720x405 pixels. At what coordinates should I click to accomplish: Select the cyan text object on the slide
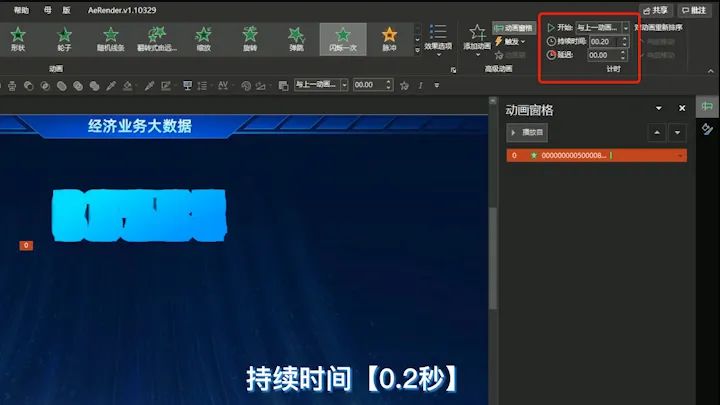(139, 215)
